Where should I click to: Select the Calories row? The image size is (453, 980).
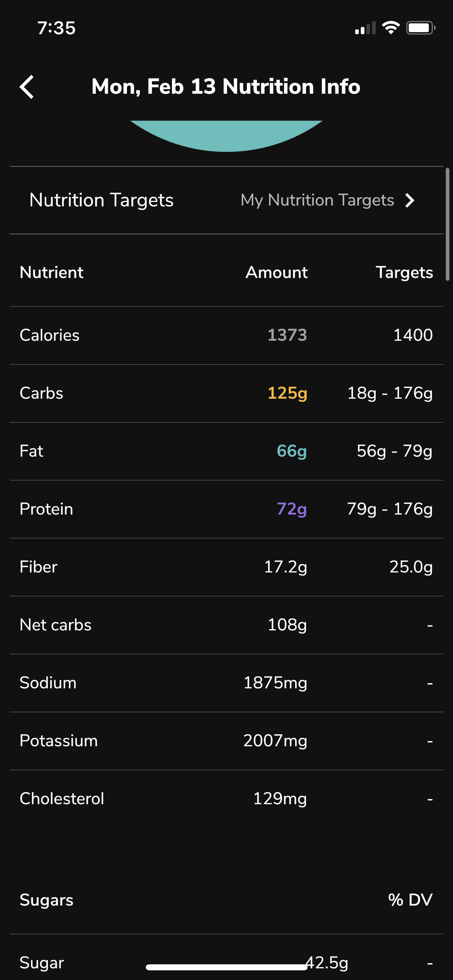coord(226,336)
